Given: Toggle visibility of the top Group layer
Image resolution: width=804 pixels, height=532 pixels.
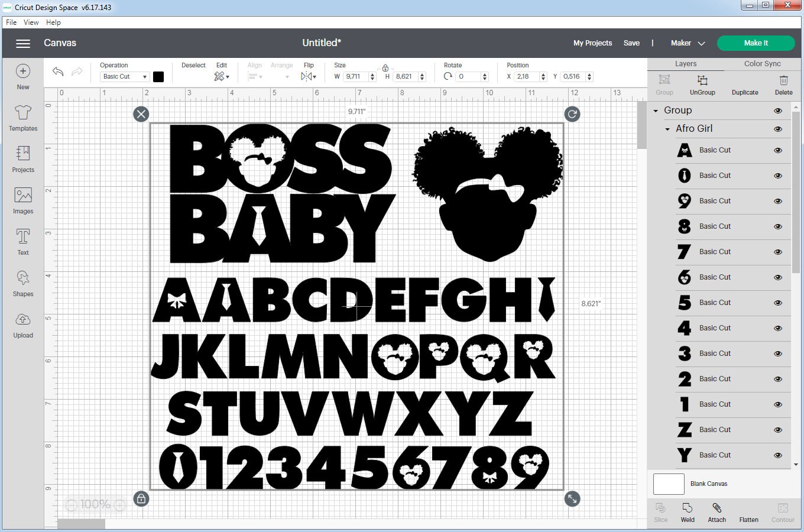Looking at the screenshot, I should pos(778,111).
